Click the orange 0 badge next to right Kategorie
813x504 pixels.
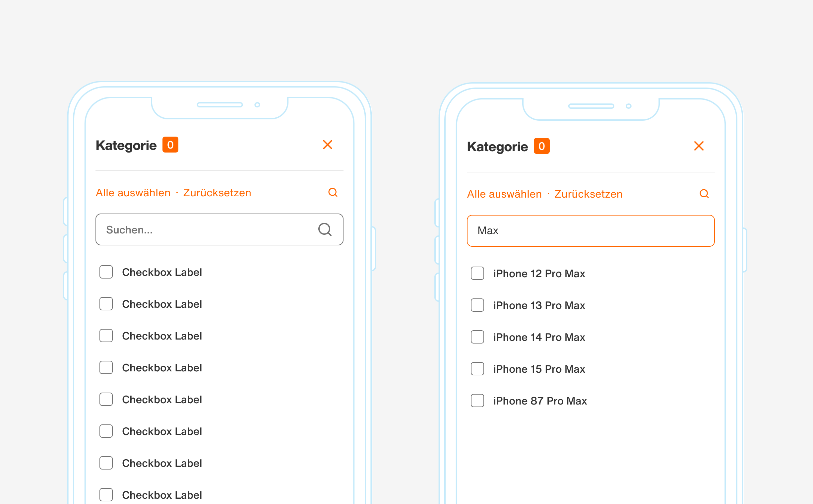click(542, 146)
